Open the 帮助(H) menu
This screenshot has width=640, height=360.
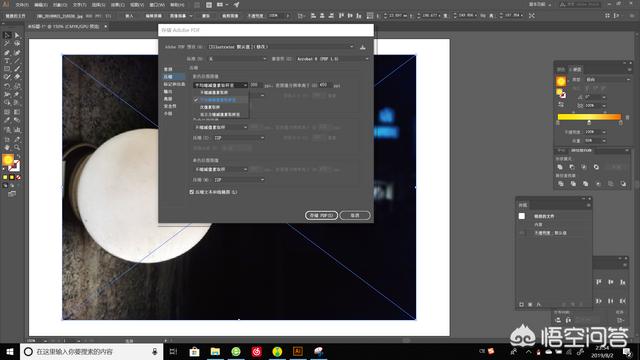coord(177,5)
